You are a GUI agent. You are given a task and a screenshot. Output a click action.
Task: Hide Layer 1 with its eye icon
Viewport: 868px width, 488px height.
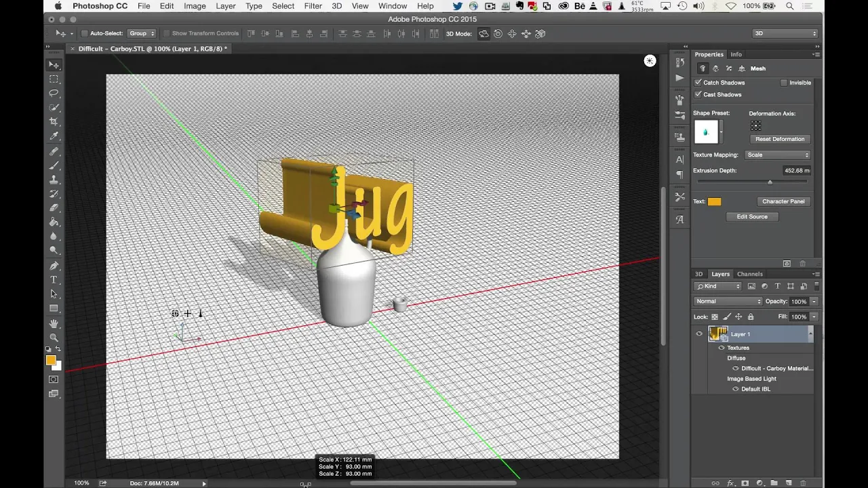[699, 333]
